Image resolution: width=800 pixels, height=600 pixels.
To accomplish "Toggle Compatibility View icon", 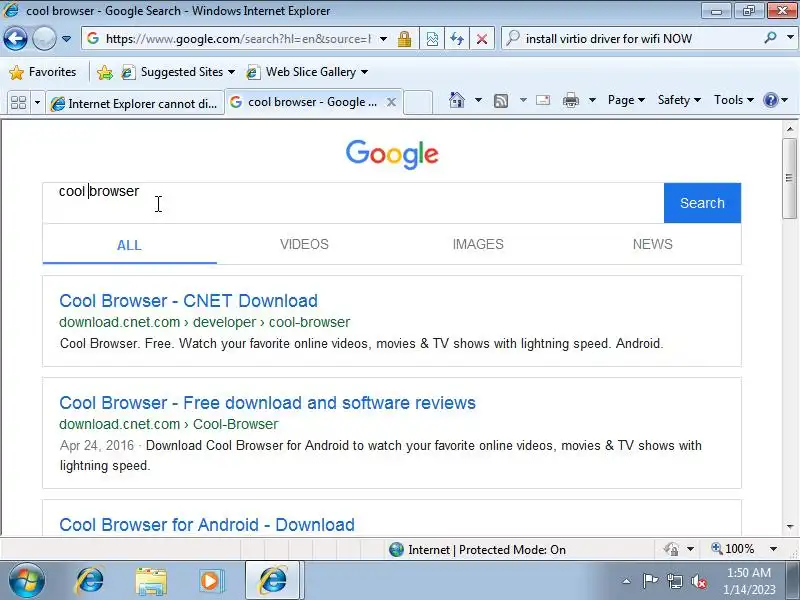I will tap(432, 39).
